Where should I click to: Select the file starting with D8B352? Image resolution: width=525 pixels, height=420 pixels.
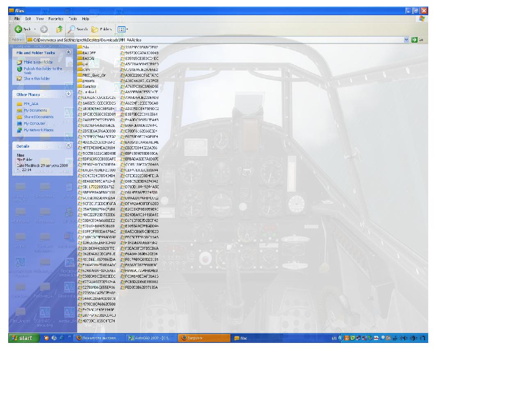[x=139, y=181]
